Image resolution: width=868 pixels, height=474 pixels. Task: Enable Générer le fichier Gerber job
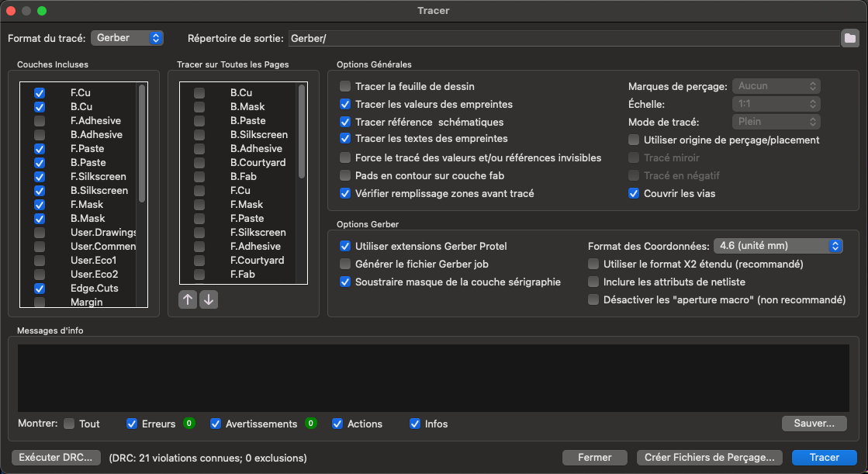[345, 264]
